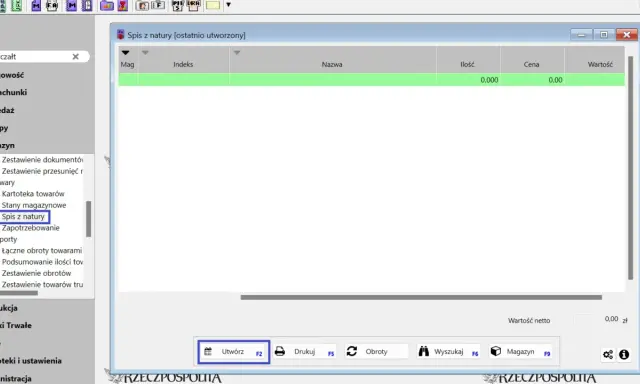Open Podsumowanie ilości report

coord(42,262)
